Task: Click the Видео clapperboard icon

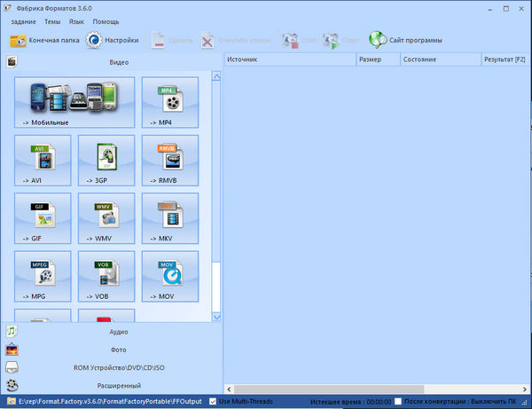Action: (x=12, y=62)
